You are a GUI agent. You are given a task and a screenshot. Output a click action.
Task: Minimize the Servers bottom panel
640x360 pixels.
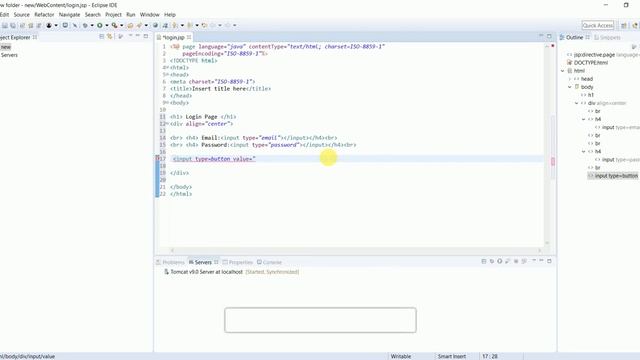tap(542, 260)
